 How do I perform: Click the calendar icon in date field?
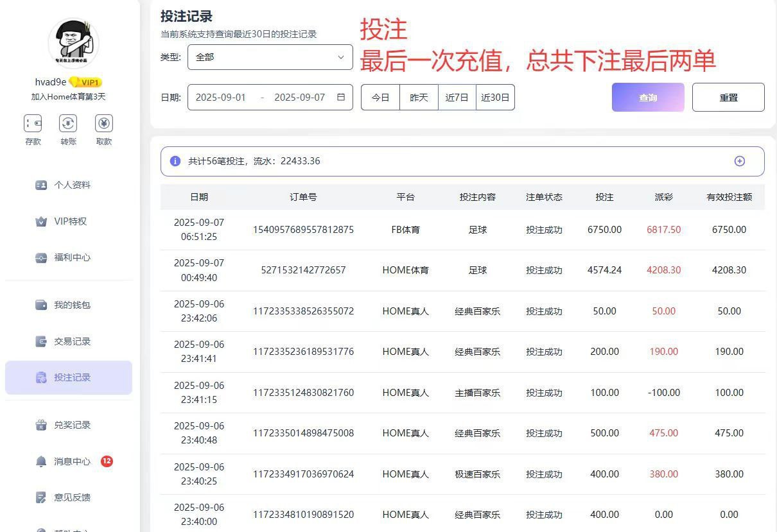tap(341, 98)
